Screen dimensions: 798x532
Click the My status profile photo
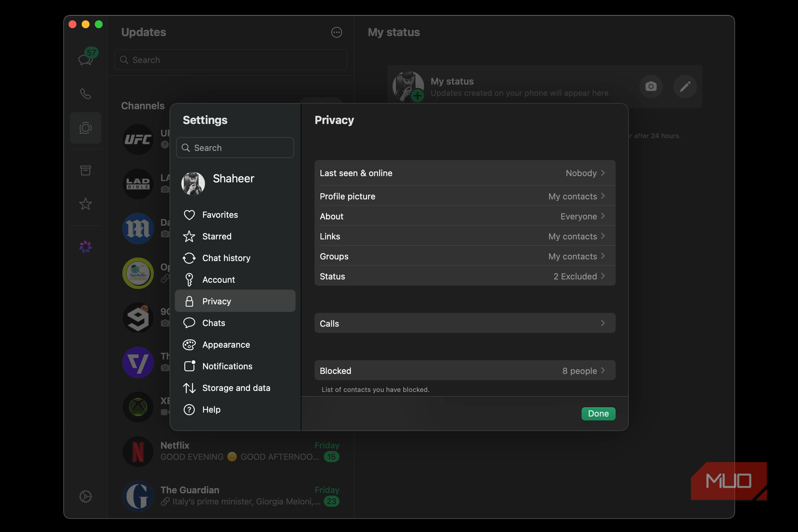pyautogui.click(x=408, y=87)
